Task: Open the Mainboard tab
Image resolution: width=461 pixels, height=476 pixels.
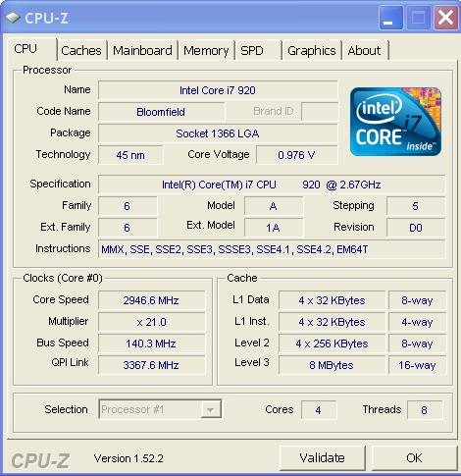Action: [142, 50]
